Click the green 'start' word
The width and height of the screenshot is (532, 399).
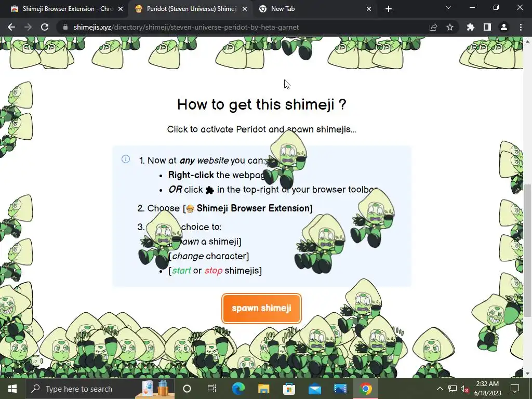tap(181, 270)
